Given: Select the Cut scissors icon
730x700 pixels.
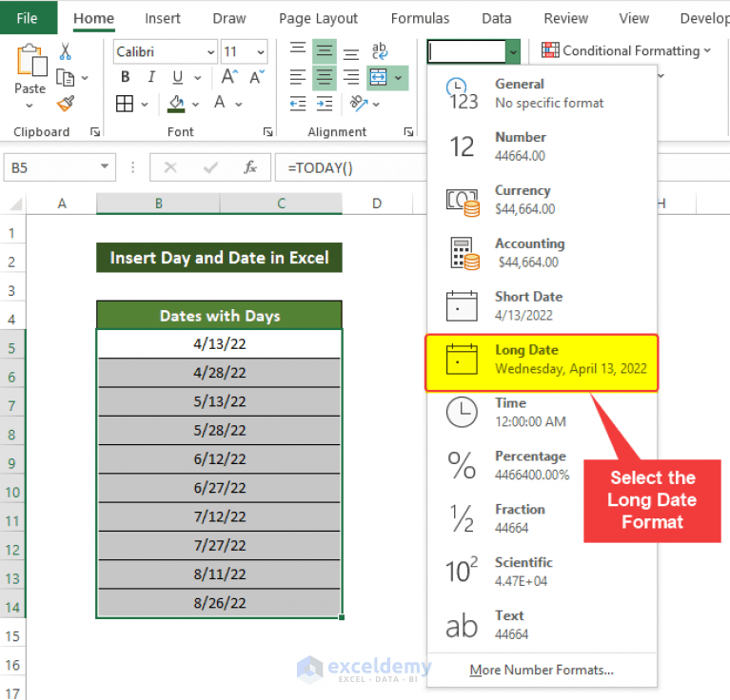Looking at the screenshot, I should (x=65, y=51).
